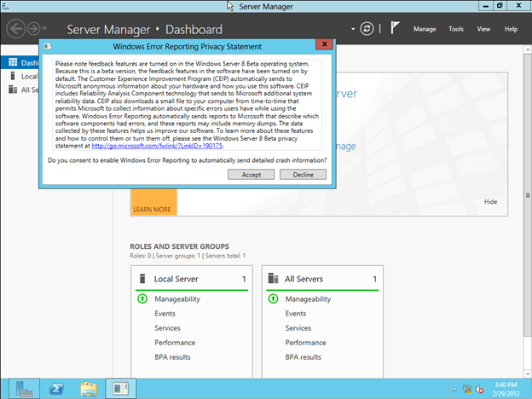532x399 pixels.
Task: Open File Explorer from taskbar
Action: point(89,388)
